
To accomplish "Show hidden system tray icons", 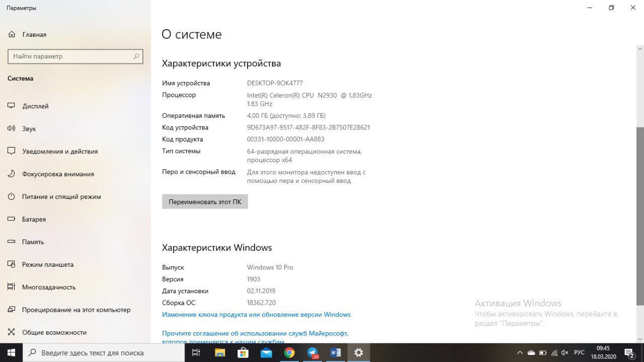I will click(x=520, y=352).
